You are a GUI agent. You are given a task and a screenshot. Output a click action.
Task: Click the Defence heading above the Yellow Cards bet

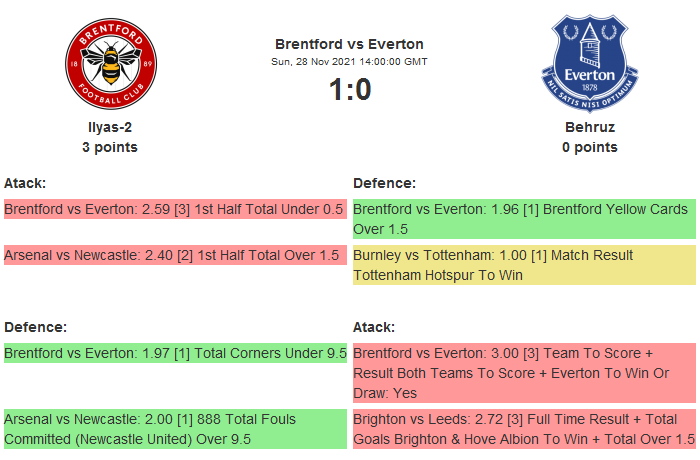pyautogui.click(x=384, y=183)
